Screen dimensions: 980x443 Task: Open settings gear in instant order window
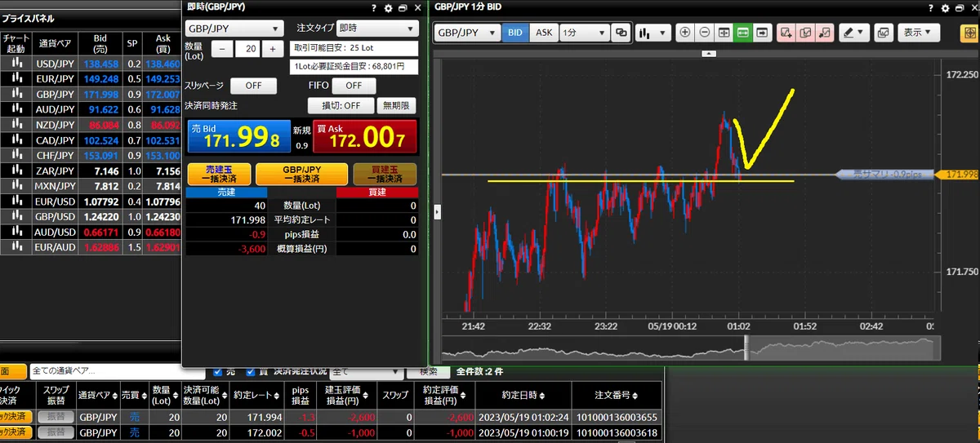[388, 7]
